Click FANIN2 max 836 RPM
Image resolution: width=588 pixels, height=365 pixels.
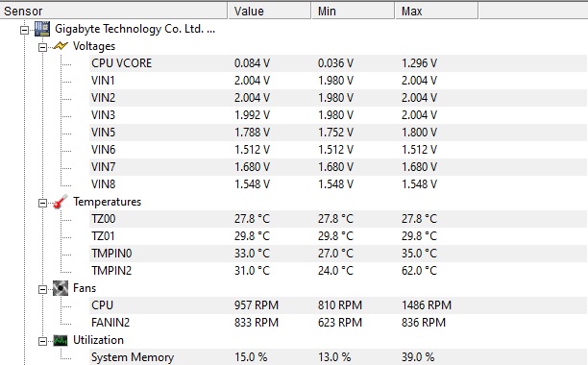pyautogui.click(x=424, y=323)
